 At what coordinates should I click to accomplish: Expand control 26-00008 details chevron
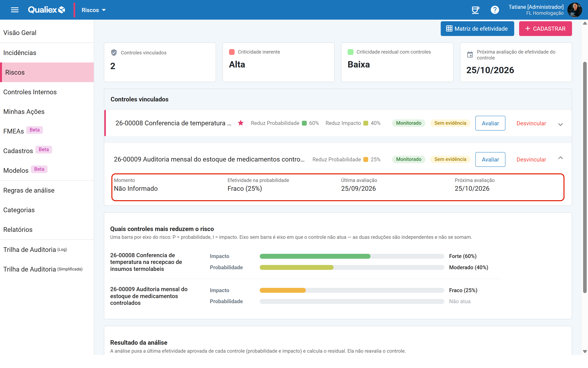coord(560,124)
